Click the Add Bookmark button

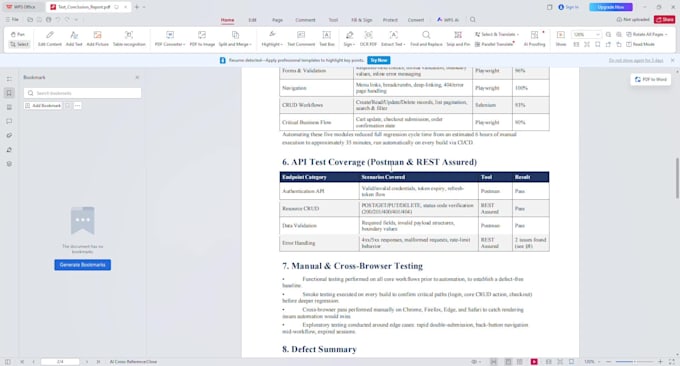click(x=43, y=106)
